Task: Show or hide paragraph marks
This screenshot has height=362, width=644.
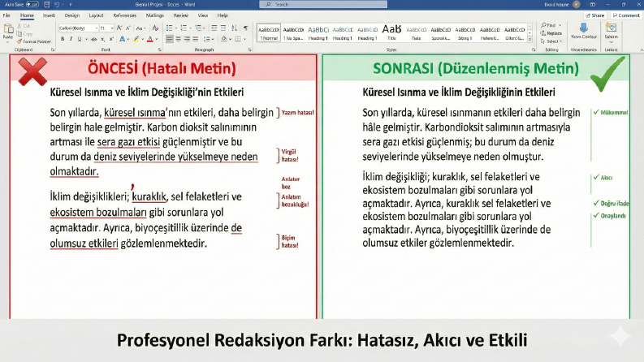Action: pyautogui.click(x=245, y=28)
